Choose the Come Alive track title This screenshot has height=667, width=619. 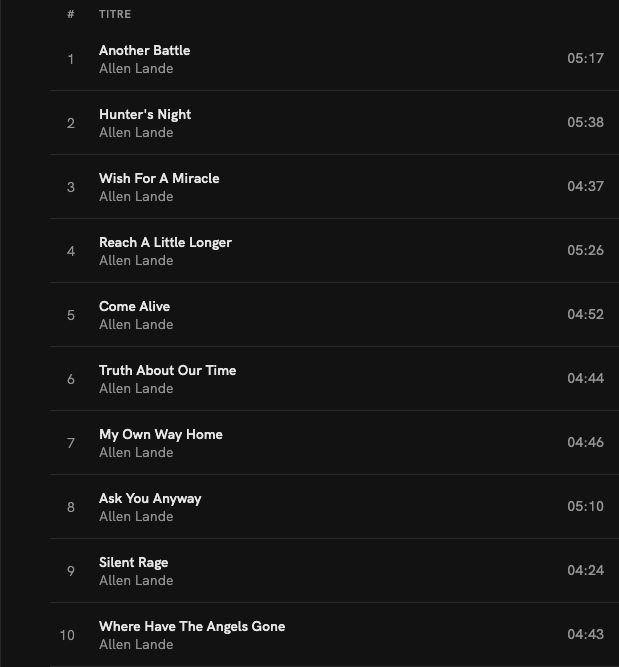[134, 306]
